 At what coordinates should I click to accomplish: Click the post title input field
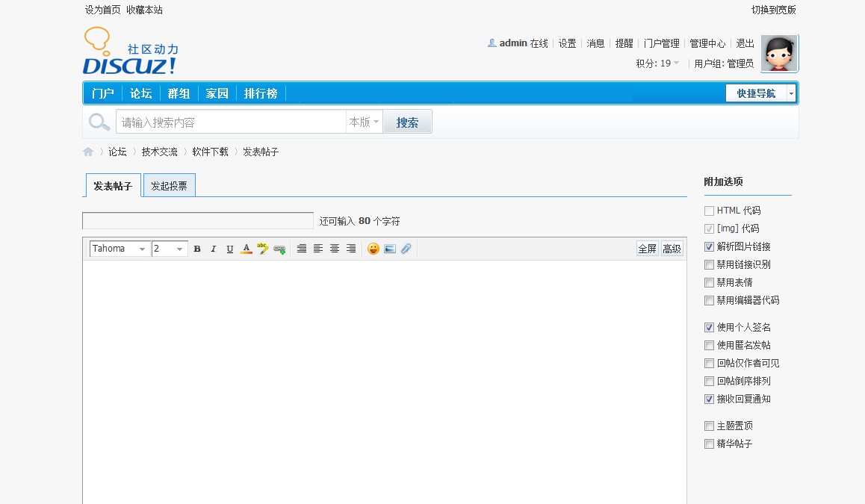[198, 221]
